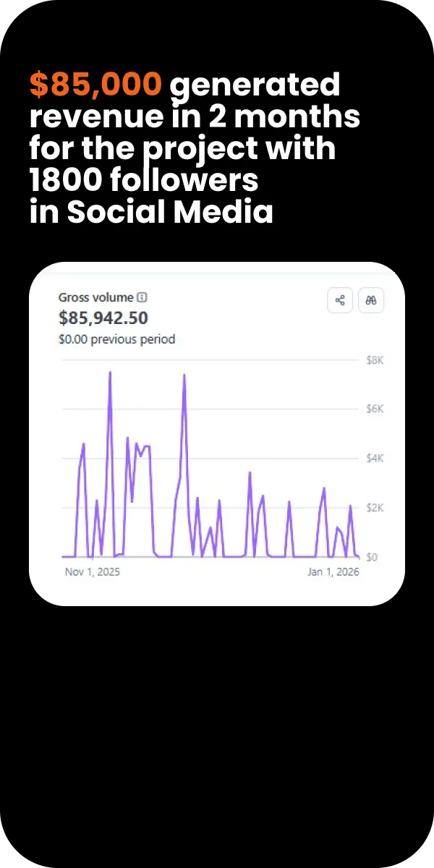Click the $85,942.50 total amount
Image resolution: width=434 pixels, height=868 pixels.
(x=103, y=318)
